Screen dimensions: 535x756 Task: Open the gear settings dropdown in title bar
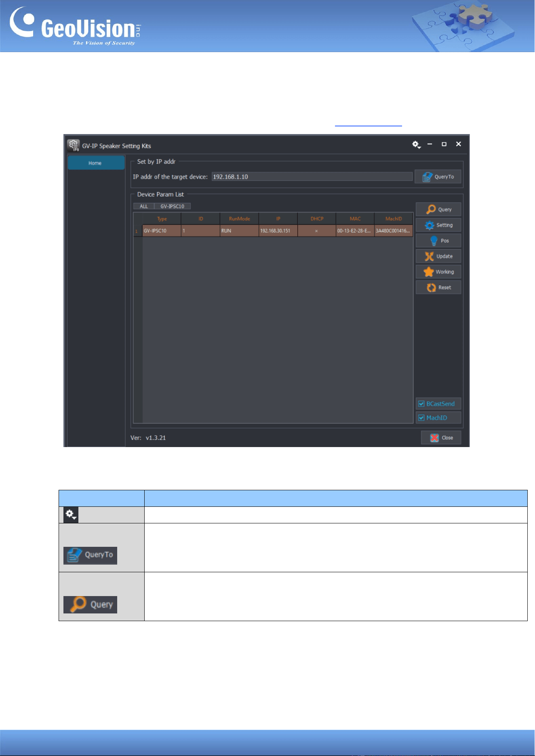417,145
